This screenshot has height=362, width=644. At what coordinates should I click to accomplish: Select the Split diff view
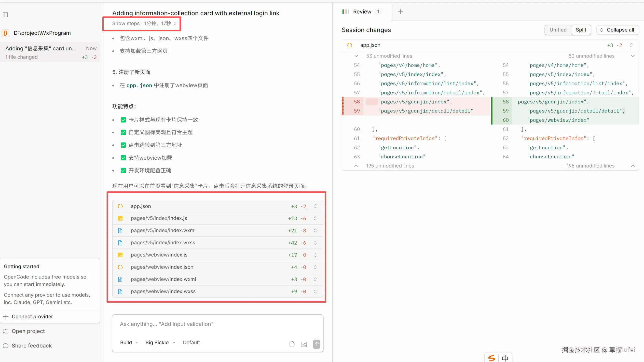tap(581, 30)
